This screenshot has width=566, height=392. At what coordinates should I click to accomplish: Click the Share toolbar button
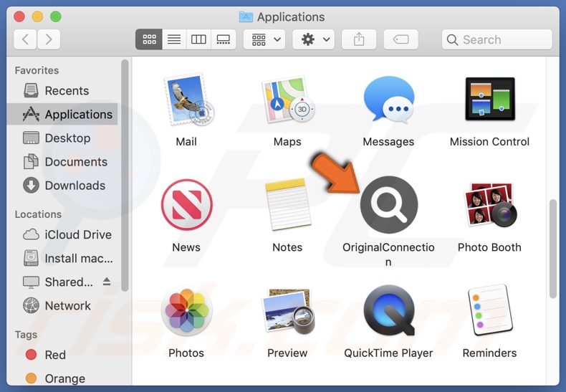tap(359, 39)
